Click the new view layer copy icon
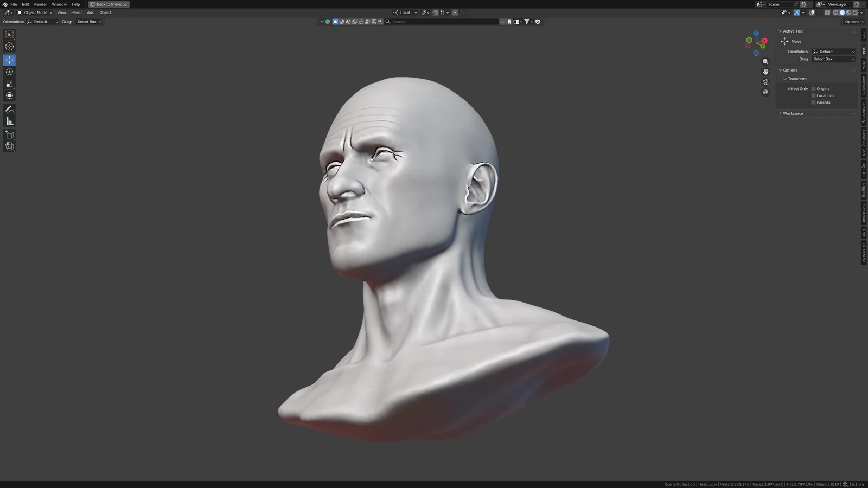The height and width of the screenshot is (488, 868). [856, 4]
